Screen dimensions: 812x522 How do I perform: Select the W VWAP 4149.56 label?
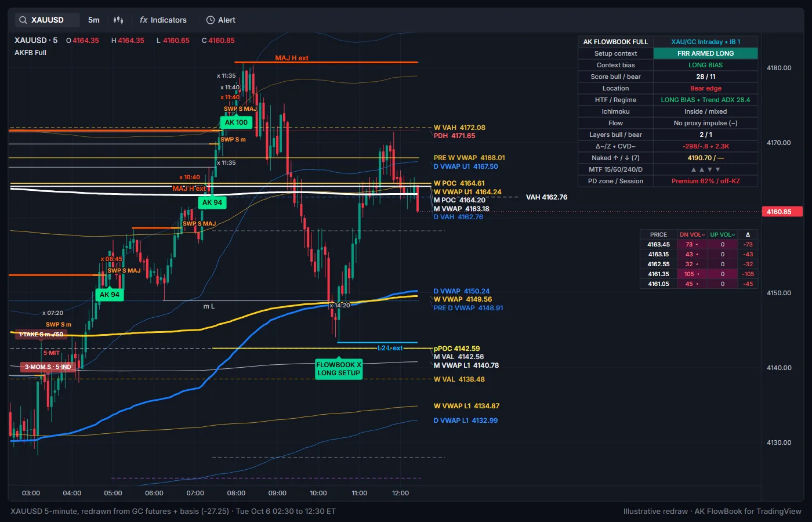[463, 299]
